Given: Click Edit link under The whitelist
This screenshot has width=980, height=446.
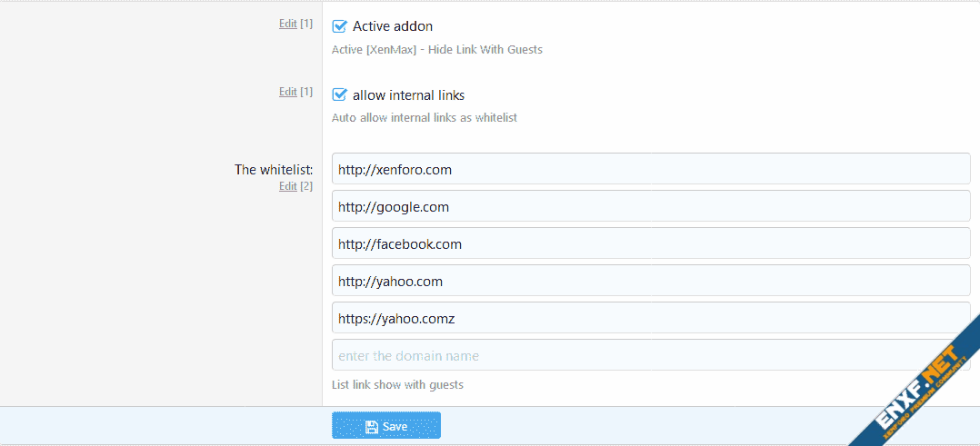Looking at the screenshot, I should pos(287,186).
